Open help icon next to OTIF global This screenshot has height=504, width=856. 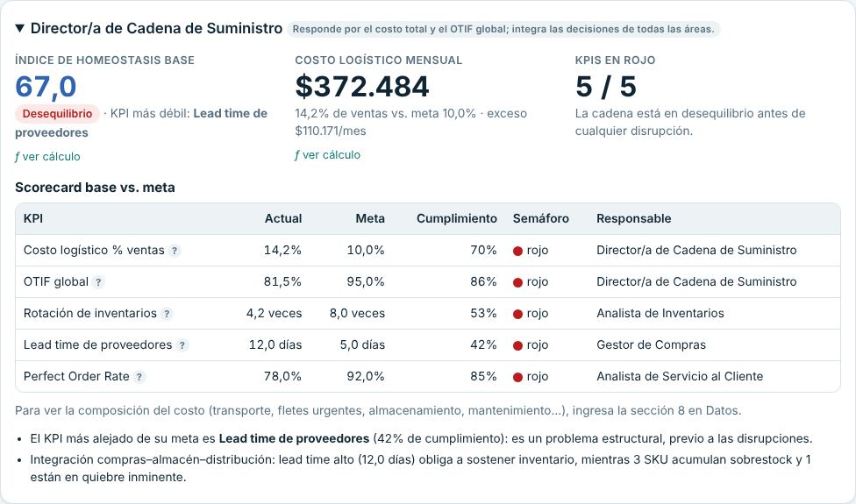coord(98,282)
